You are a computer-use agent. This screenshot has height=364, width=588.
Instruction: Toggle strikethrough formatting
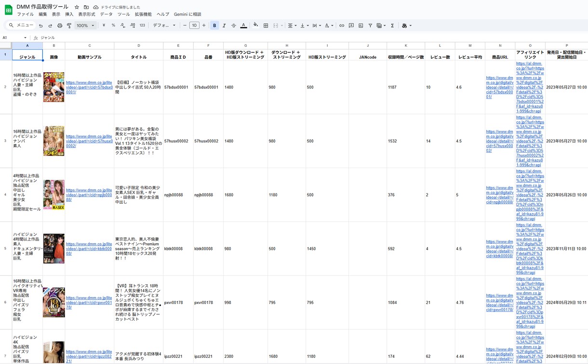point(234,26)
